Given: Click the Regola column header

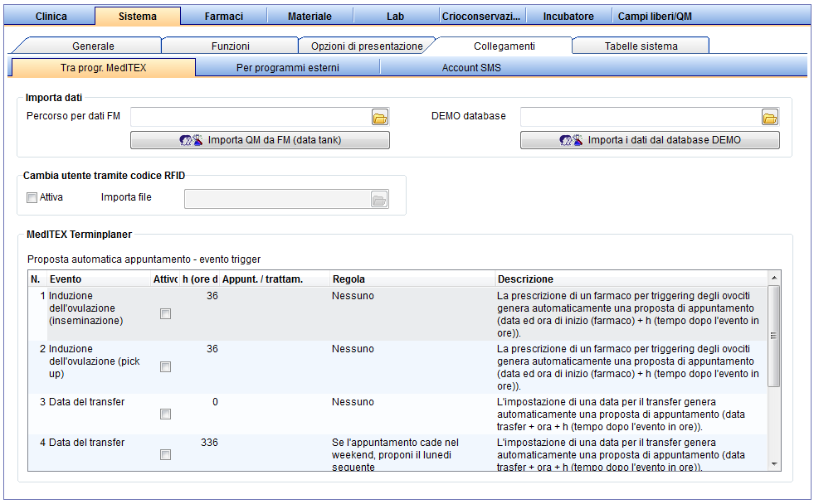Looking at the screenshot, I should pos(412,279).
